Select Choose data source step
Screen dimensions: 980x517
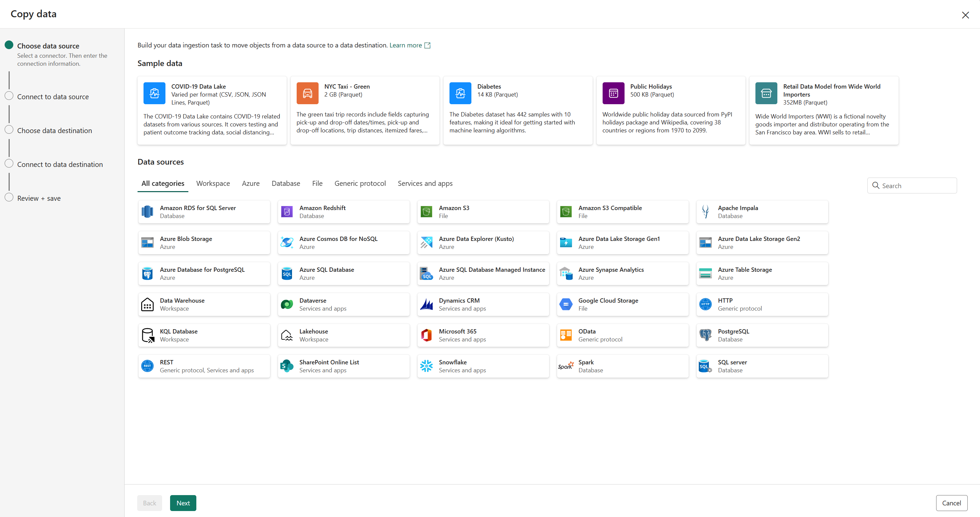point(49,45)
